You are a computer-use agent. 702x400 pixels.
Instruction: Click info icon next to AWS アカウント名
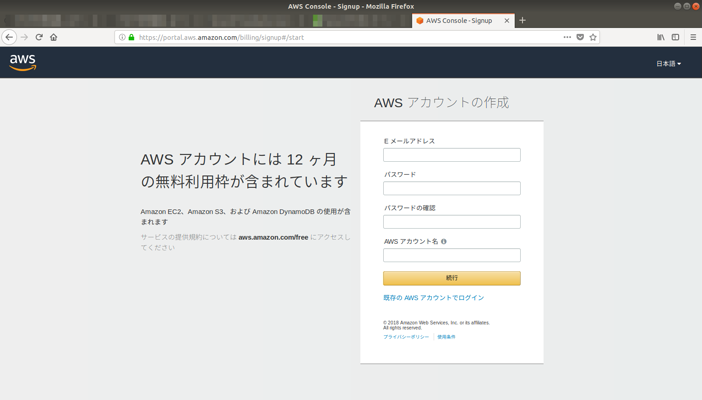tap(444, 241)
